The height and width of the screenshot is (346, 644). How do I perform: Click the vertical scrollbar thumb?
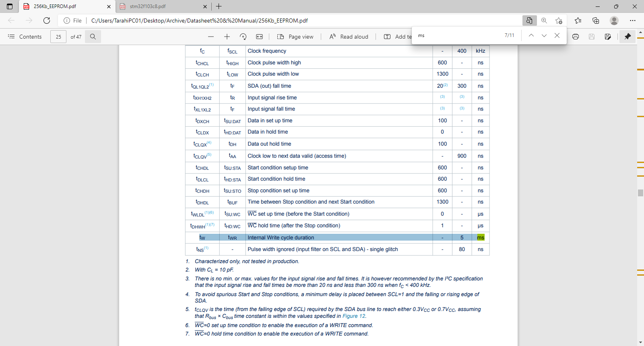tap(640, 193)
